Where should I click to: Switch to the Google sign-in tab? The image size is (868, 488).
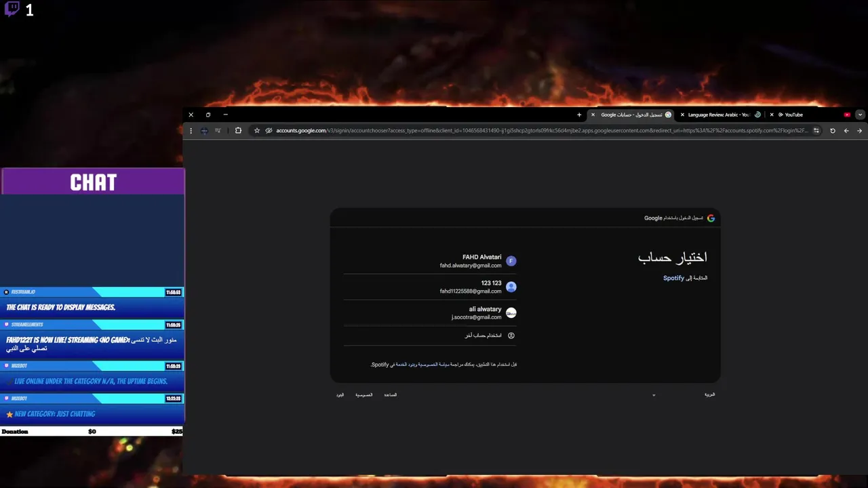tap(631, 115)
